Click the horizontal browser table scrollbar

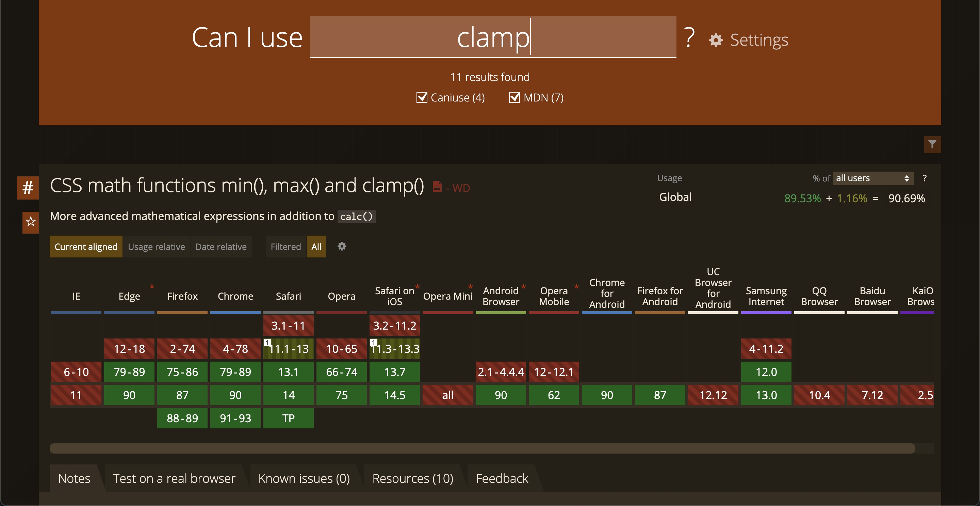point(482,448)
